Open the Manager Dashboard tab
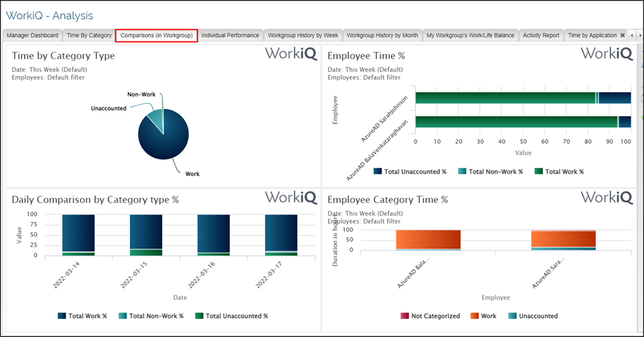 (x=33, y=36)
